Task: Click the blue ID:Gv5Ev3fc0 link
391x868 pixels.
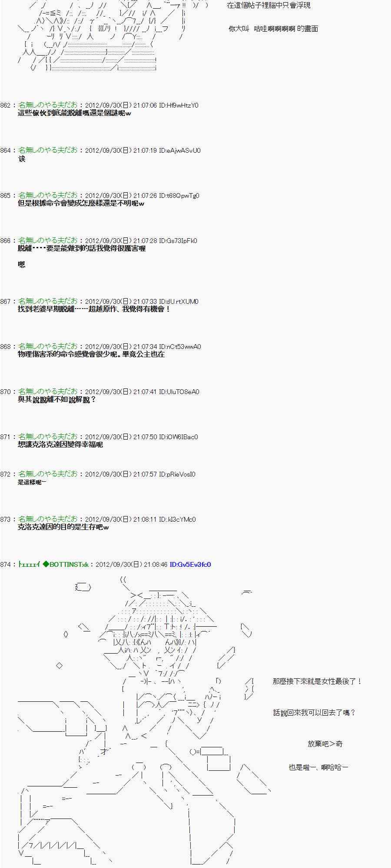Action: pyautogui.click(x=190, y=565)
